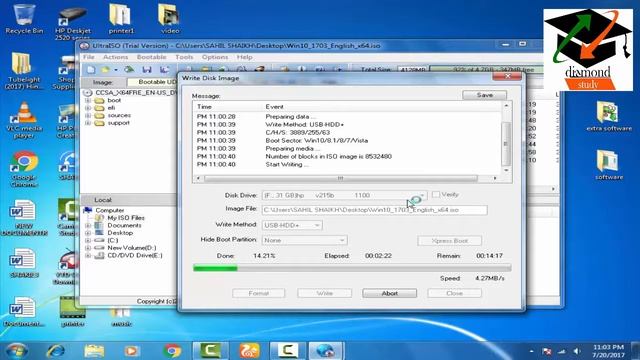The width and height of the screenshot is (640, 360).
Task: Show hidden system tray icons
Action: [x=531, y=351]
